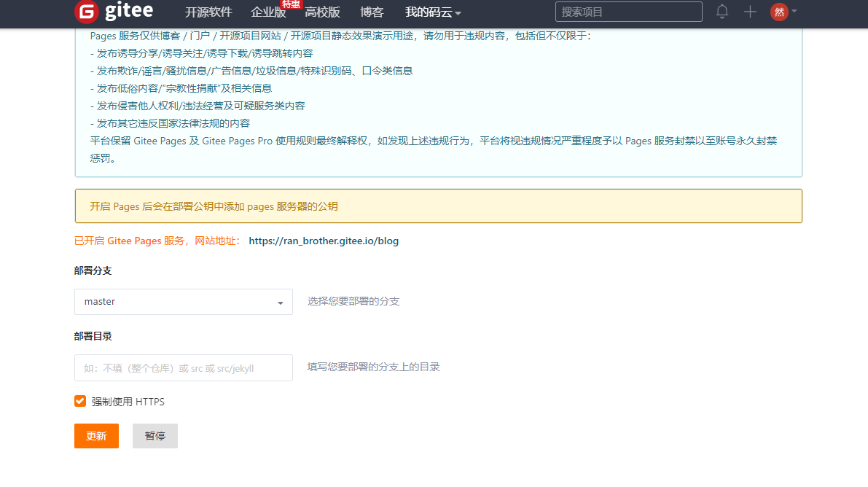Click the 特惠 promo badge
Viewport: 868px width, 487px height.
291,4
